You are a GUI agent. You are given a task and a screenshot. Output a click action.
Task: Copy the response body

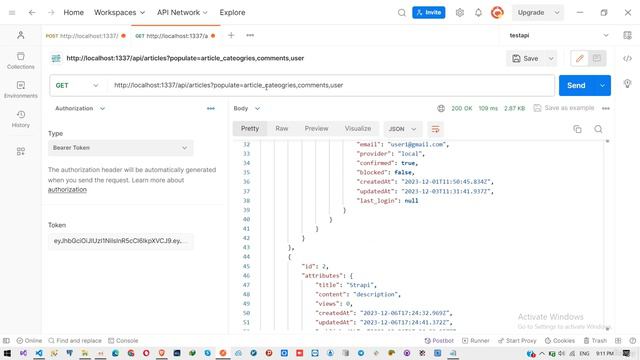pyautogui.click(x=577, y=129)
